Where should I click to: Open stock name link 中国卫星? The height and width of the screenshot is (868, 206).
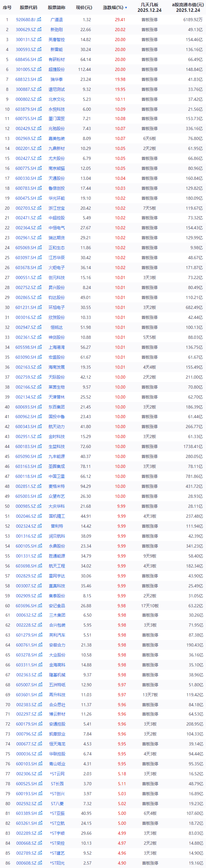[x=57, y=476]
